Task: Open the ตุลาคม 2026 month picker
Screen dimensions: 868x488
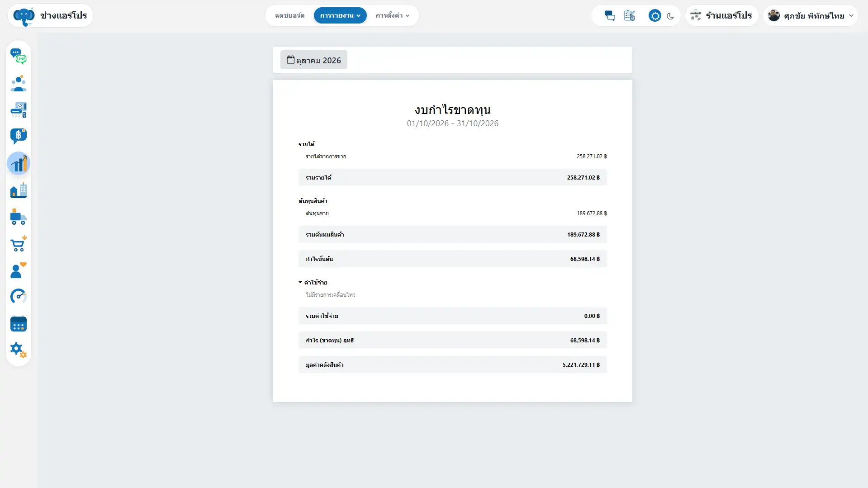Action: coord(313,60)
